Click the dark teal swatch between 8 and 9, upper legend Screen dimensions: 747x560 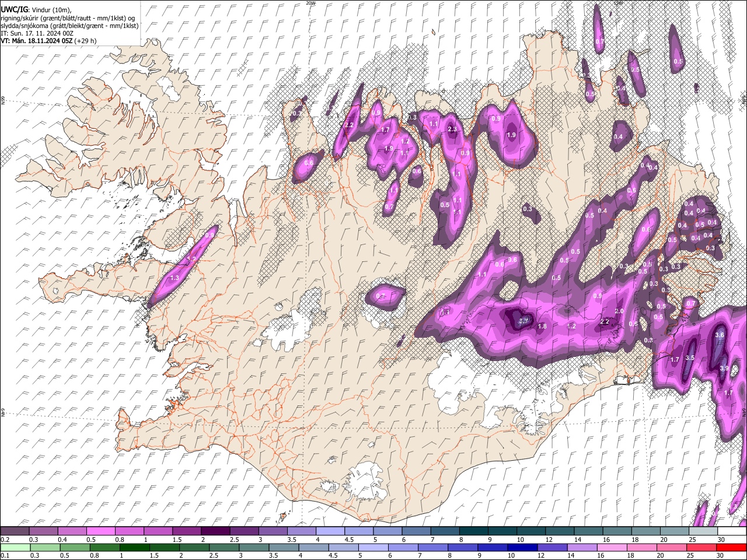point(473,531)
